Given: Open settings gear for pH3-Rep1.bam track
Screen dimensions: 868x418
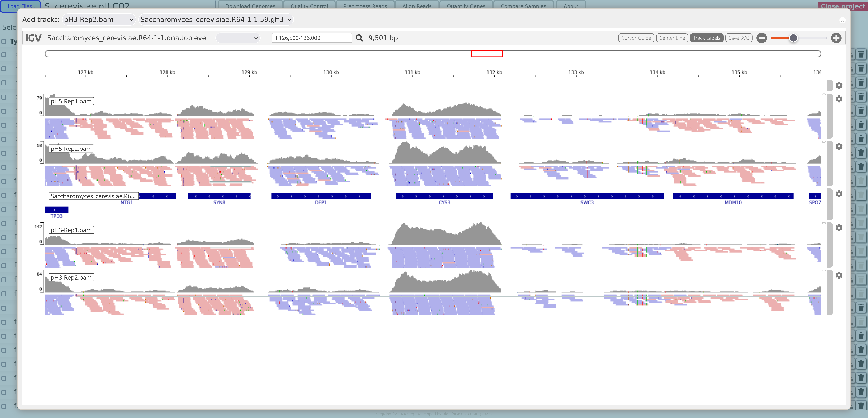Looking at the screenshot, I should pos(839,228).
